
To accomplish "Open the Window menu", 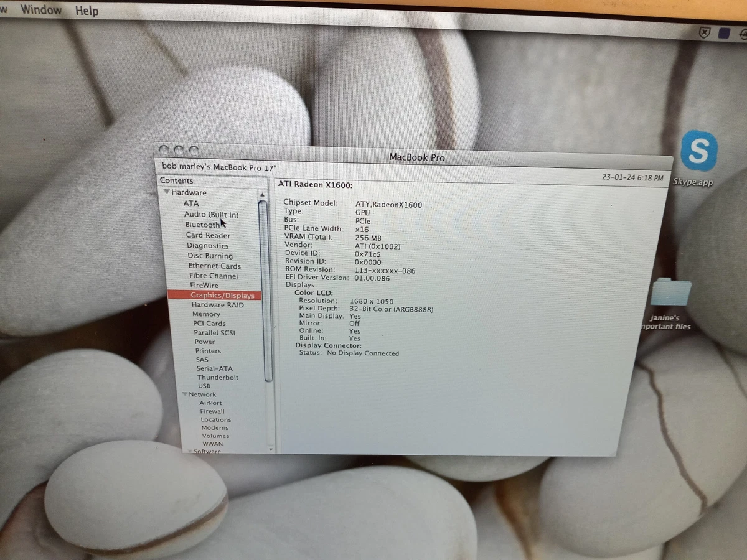I will pyautogui.click(x=41, y=9).
